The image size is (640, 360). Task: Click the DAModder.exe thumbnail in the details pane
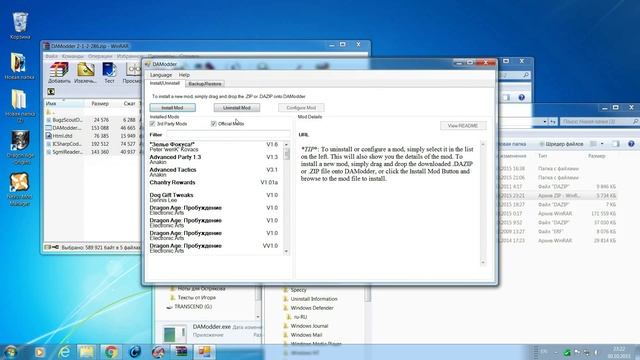(174, 333)
